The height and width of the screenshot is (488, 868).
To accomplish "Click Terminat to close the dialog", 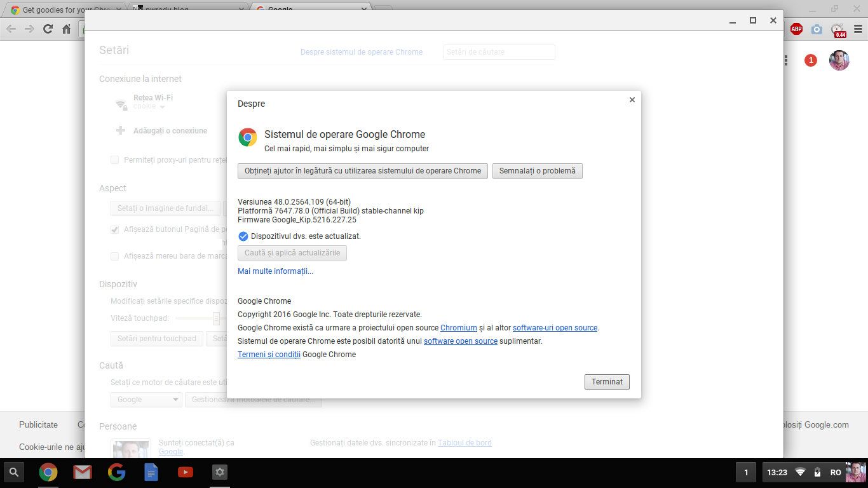I will click(x=607, y=382).
